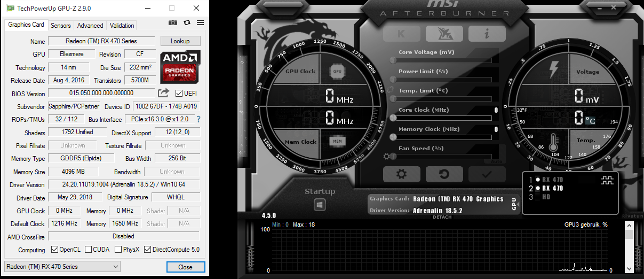Viewport: 644px width, 279px height.
Task: Click the fan speed gear icon
Action: pos(386,157)
